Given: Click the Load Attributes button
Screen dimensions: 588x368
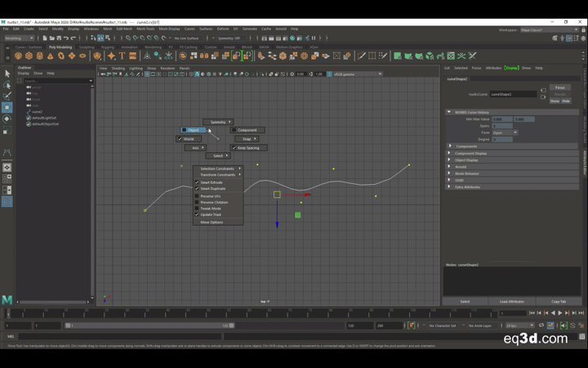Looking at the screenshot, I should tap(511, 302).
